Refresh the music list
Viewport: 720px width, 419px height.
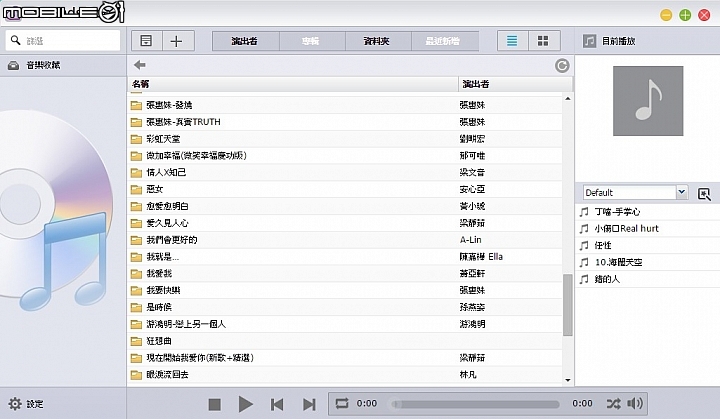pos(562,66)
